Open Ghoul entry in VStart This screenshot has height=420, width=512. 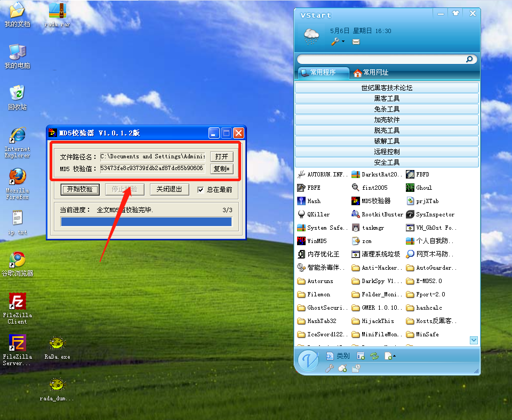pyautogui.click(x=419, y=188)
